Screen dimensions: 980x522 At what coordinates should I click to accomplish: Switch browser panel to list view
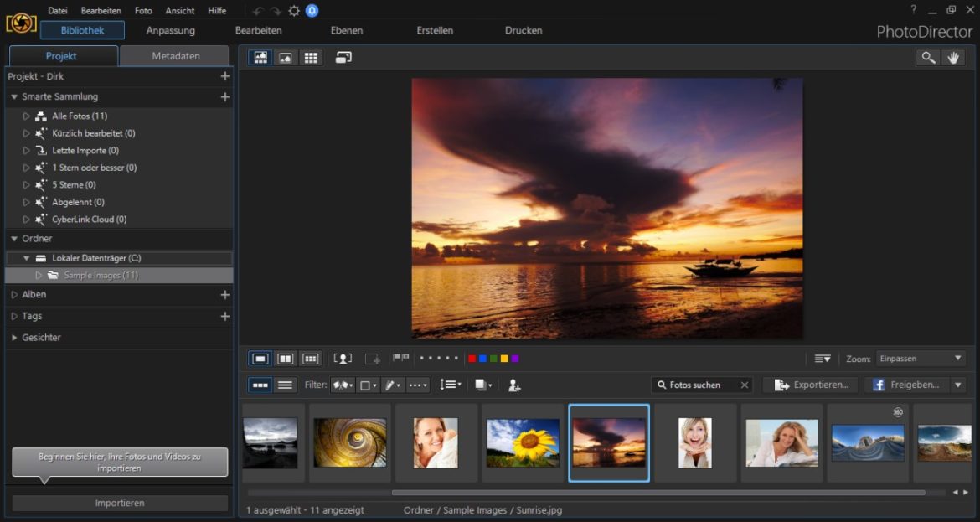(285, 385)
